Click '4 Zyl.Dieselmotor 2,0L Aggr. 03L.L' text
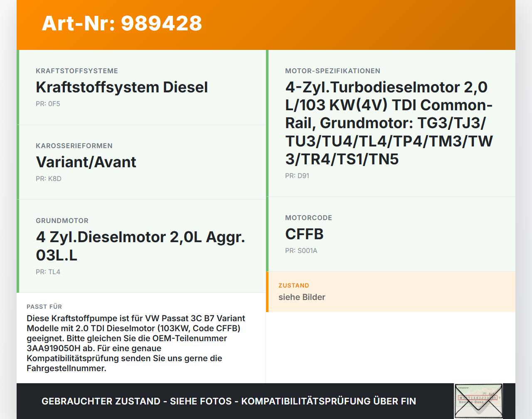The height and width of the screenshot is (419, 532). tap(140, 246)
